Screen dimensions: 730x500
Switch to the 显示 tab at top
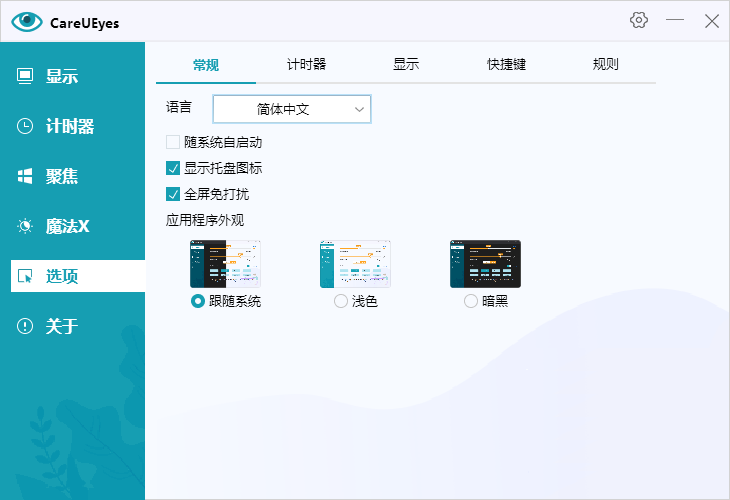click(406, 65)
